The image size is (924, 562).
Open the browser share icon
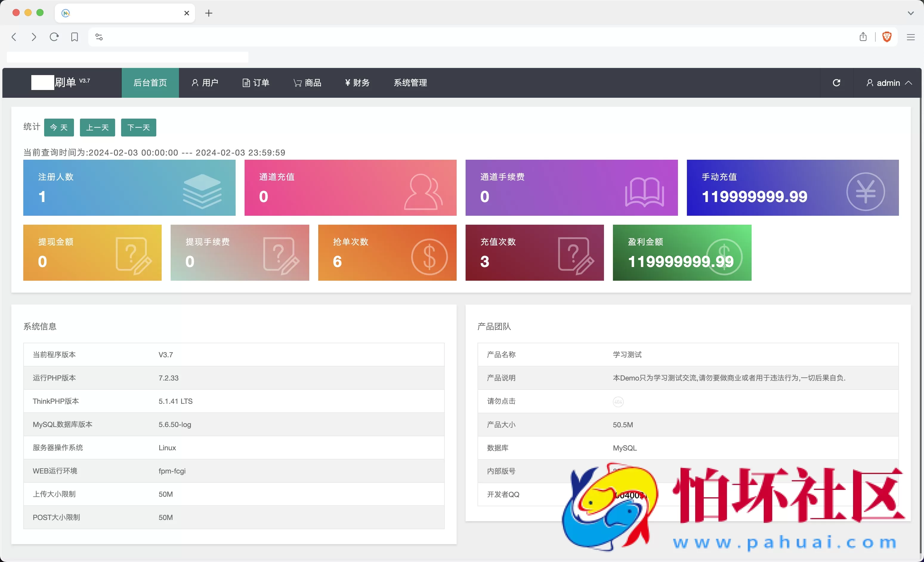pos(863,37)
